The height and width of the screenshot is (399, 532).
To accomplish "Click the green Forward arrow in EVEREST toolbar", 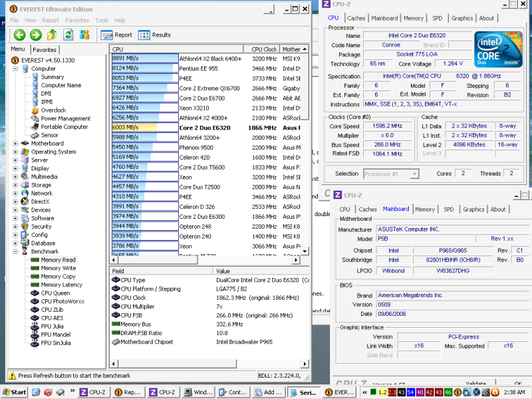I will coord(36,35).
